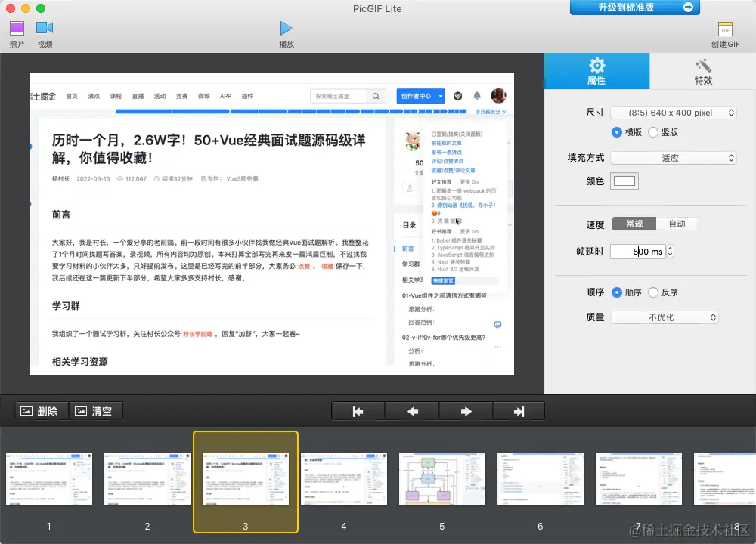
Task: Open the background color swatch
Action: [x=624, y=181]
